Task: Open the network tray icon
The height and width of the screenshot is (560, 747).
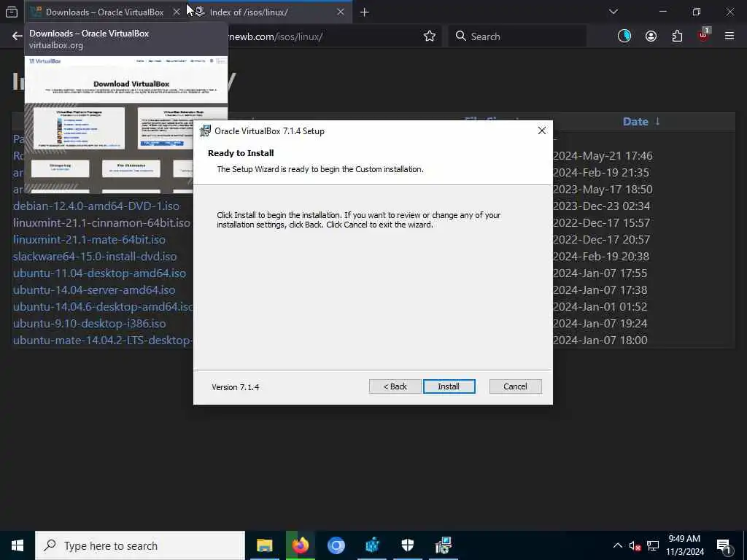Action: click(653, 545)
